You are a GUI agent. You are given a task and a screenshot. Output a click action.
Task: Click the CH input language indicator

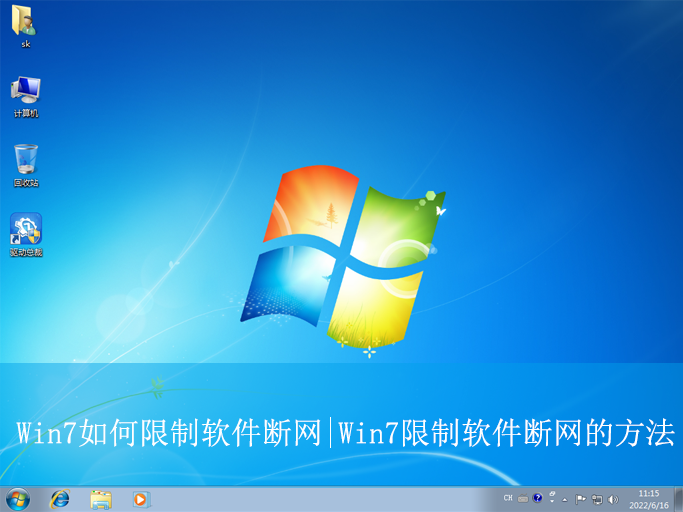(x=508, y=498)
